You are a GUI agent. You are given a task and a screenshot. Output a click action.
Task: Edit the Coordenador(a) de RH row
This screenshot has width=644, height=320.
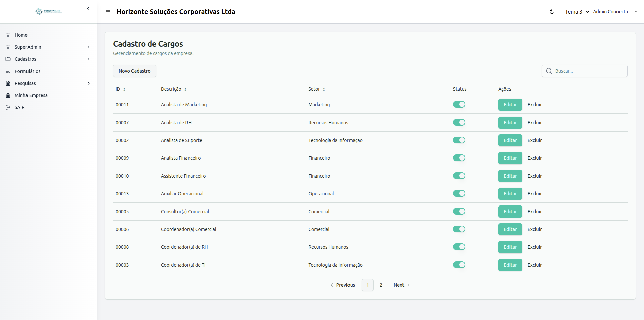[x=510, y=247]
